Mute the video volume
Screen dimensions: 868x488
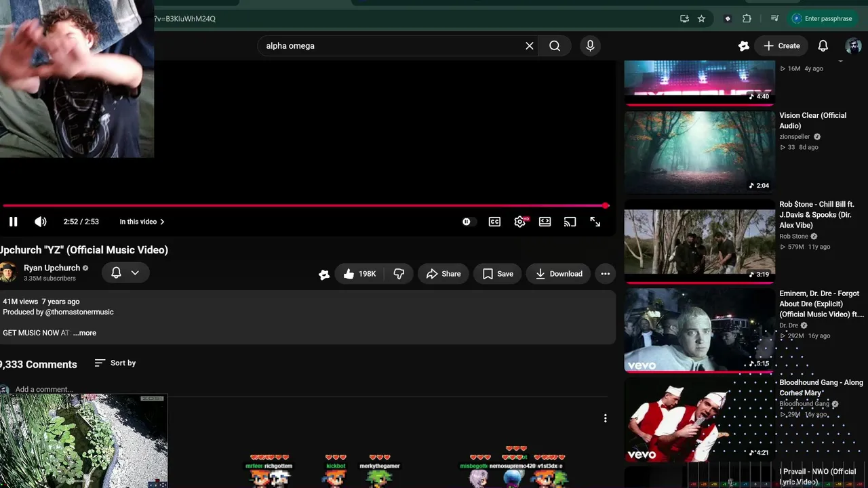[x=41, y=222]
